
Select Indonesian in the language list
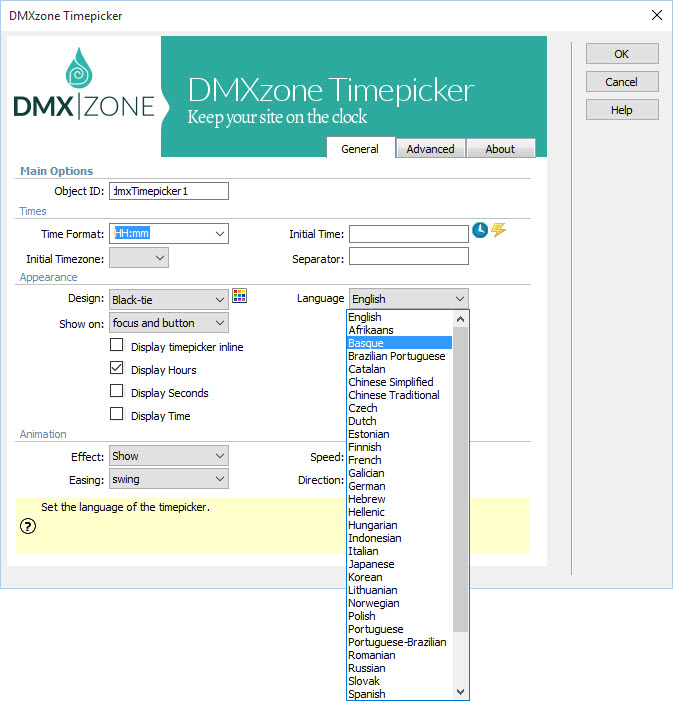(400, 538)
